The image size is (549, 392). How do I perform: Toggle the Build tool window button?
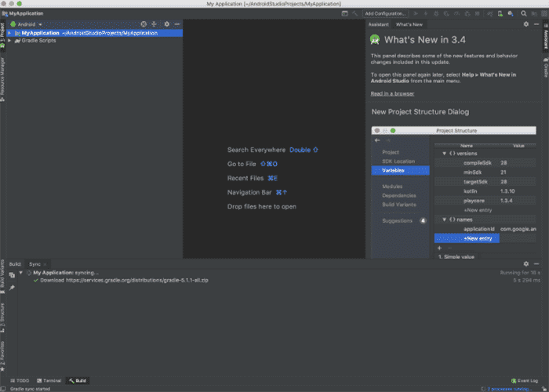click(78, 381)
